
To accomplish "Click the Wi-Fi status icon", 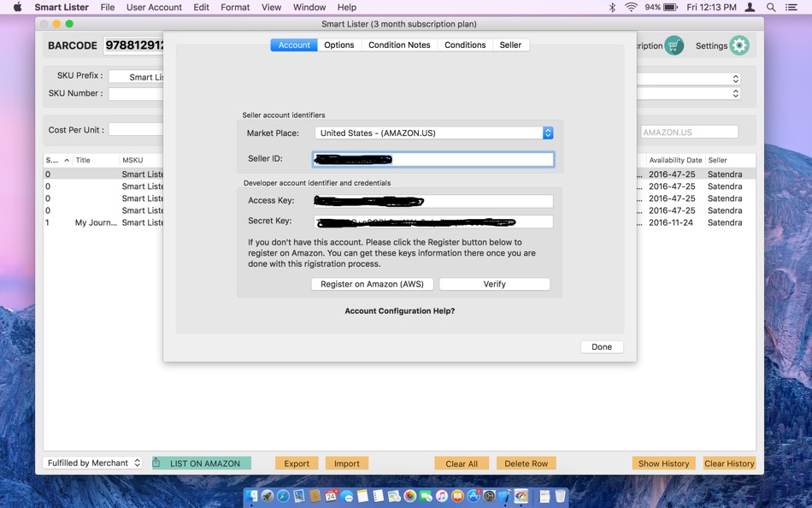I will pos(631,7).
